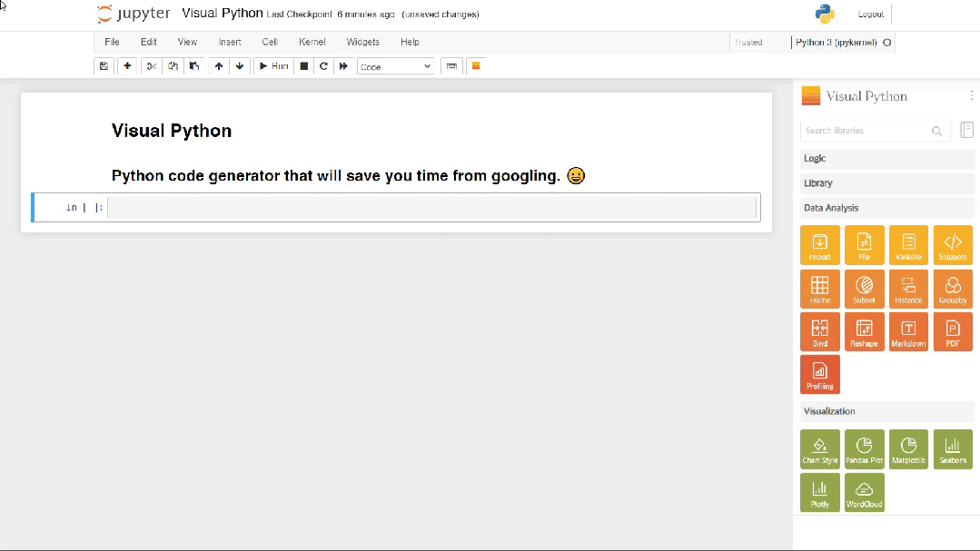
Task: Open the Bind tool
Action: 820,331
